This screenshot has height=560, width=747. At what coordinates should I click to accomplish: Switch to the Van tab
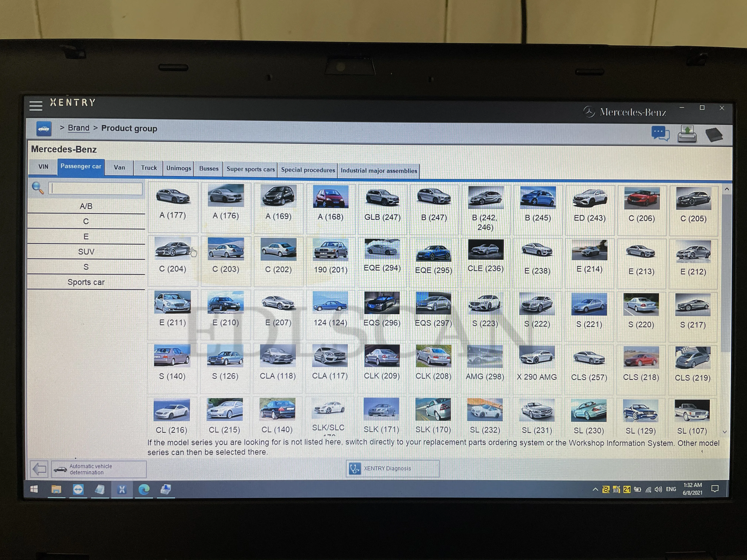point(119,167)
